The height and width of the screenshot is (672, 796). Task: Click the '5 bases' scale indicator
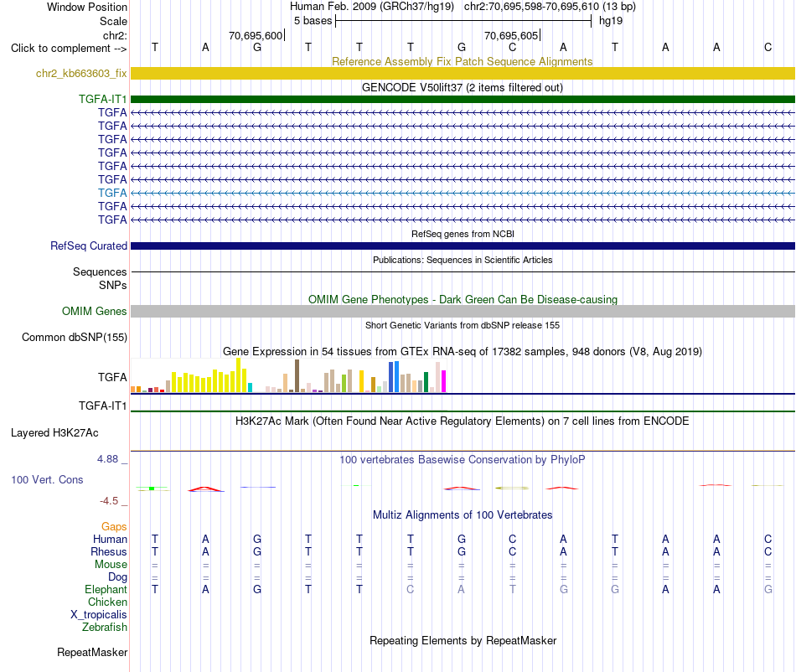[313, 21]
